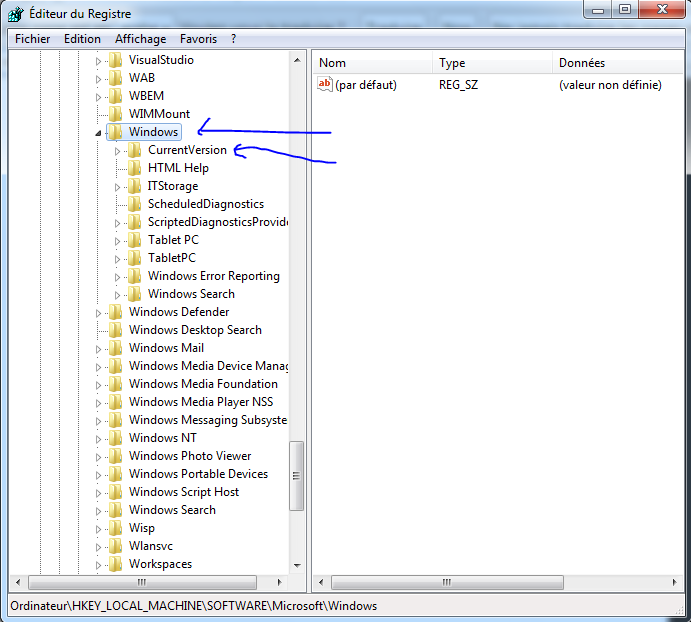Open the Fichier menu
The height and width of the screenshot is (622, 691).
33,39
